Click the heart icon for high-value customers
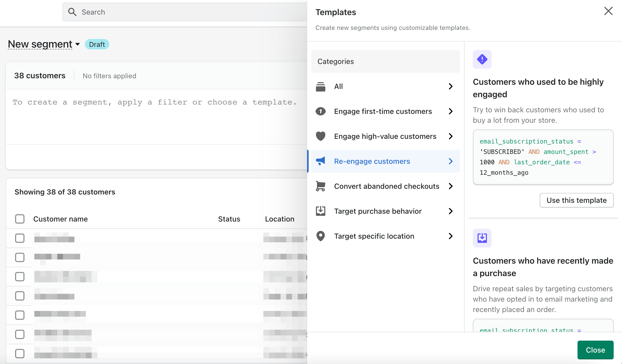 pos(320,136)
